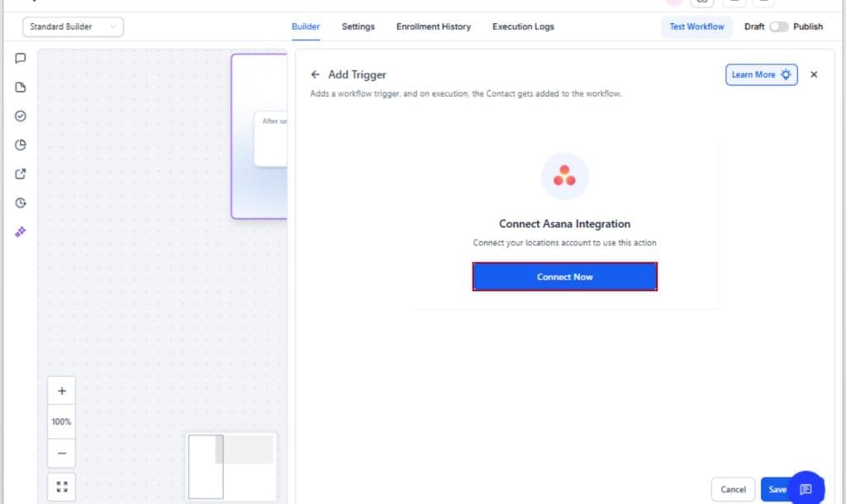Open the document icon in the left sidebar

(x=20, y=87)
